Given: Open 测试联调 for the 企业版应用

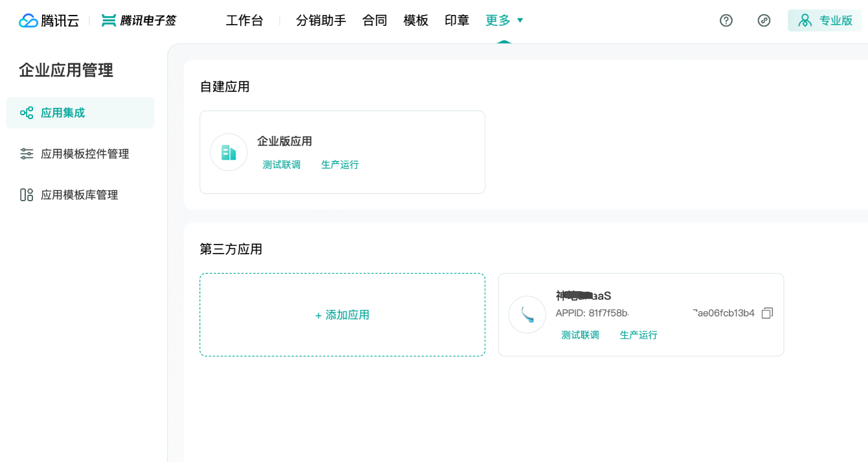Looking at the screenshot, I should pos(281,164).
